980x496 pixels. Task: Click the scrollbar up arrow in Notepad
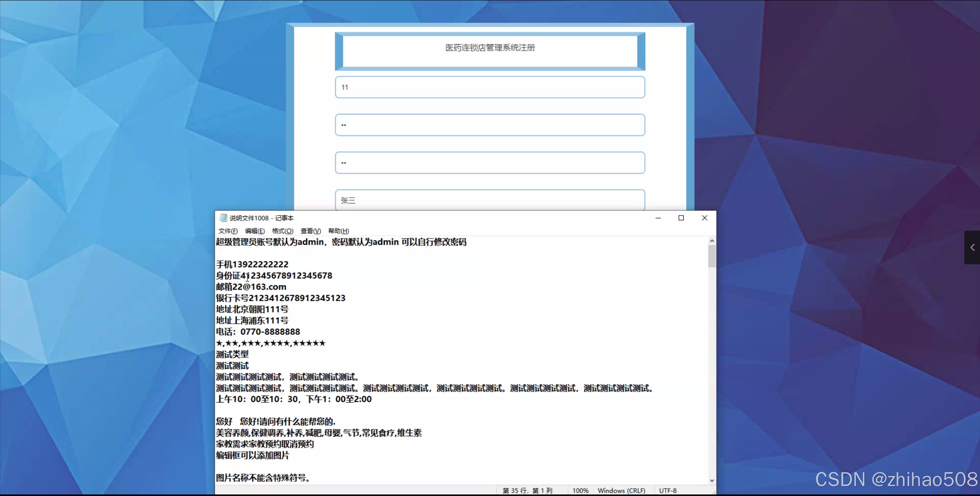(712, 241)
